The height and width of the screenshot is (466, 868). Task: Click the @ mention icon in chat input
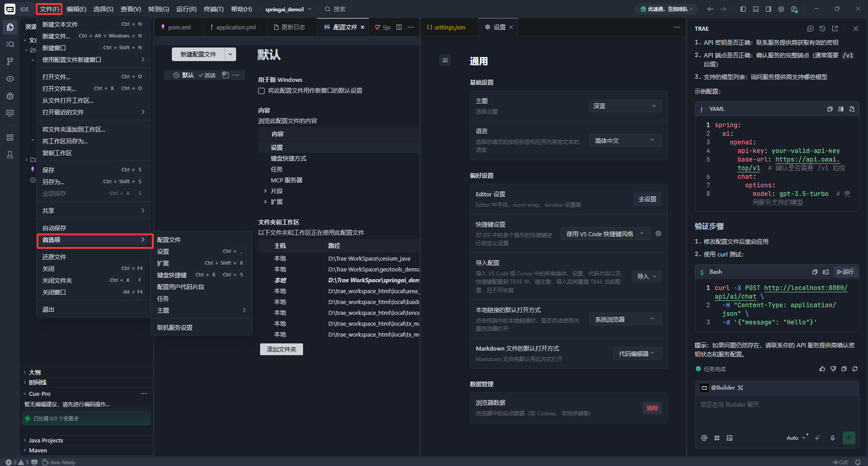[704, 438]
